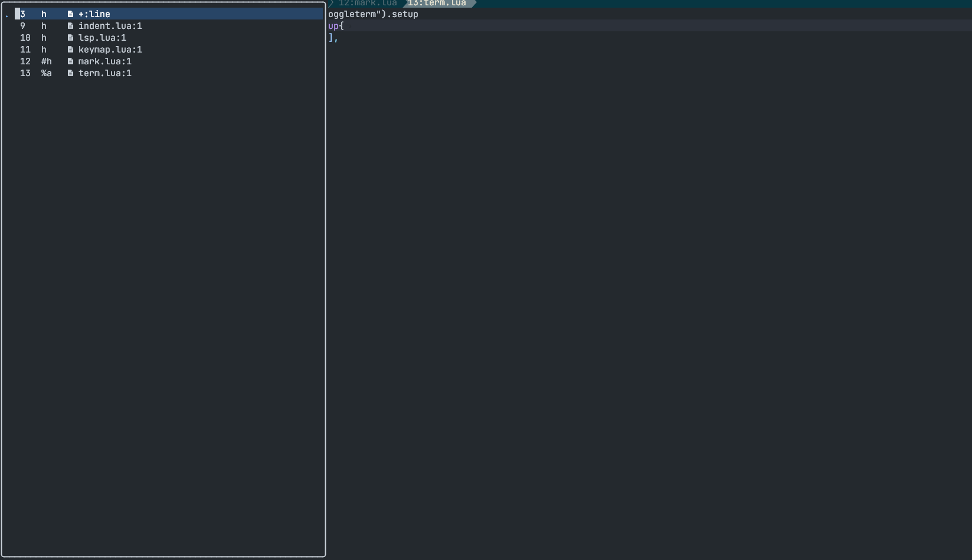Viewport: 972px width, 560px height.
Task: Click the file icon on the +:line entry
Action: coord(71,14)
